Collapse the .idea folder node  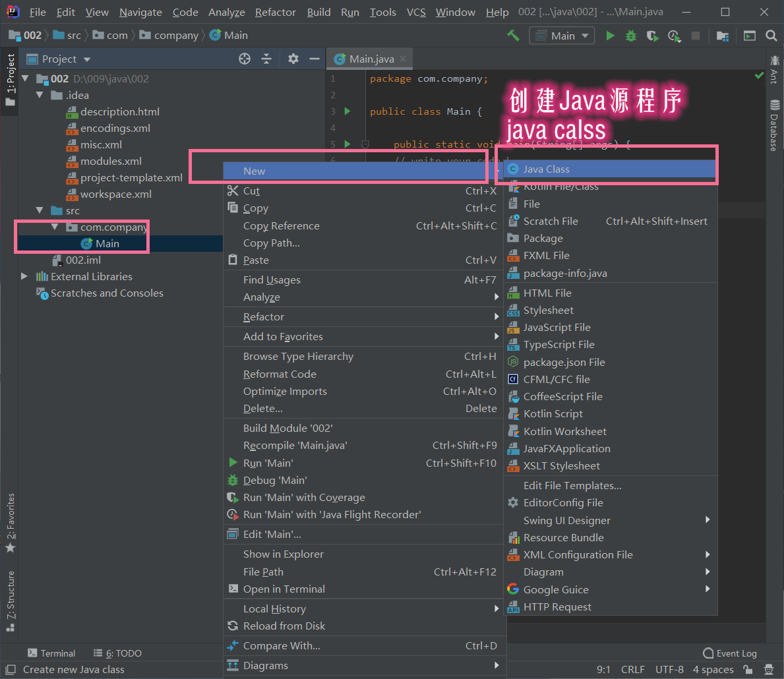[40, 95]
